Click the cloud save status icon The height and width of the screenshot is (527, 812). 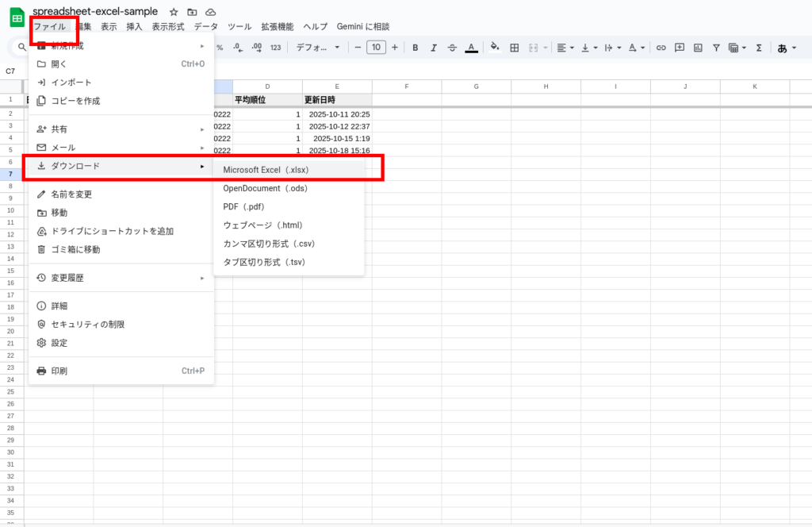(210, 11)
